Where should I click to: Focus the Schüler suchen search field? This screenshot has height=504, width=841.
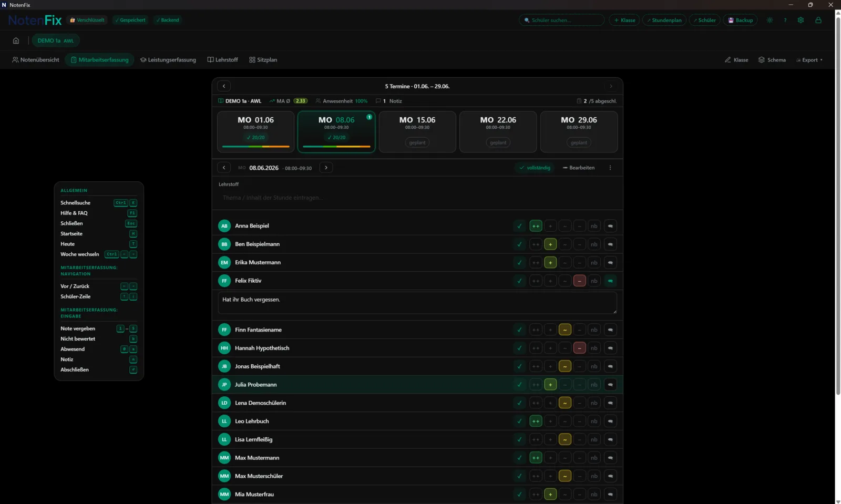[x=562, y=20]
